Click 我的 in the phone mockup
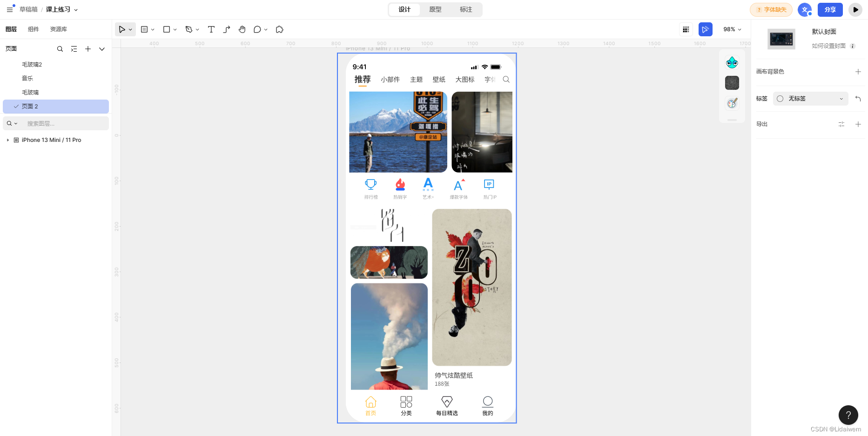The height and width of the screenshot is (436, 868). pos(488,405)
